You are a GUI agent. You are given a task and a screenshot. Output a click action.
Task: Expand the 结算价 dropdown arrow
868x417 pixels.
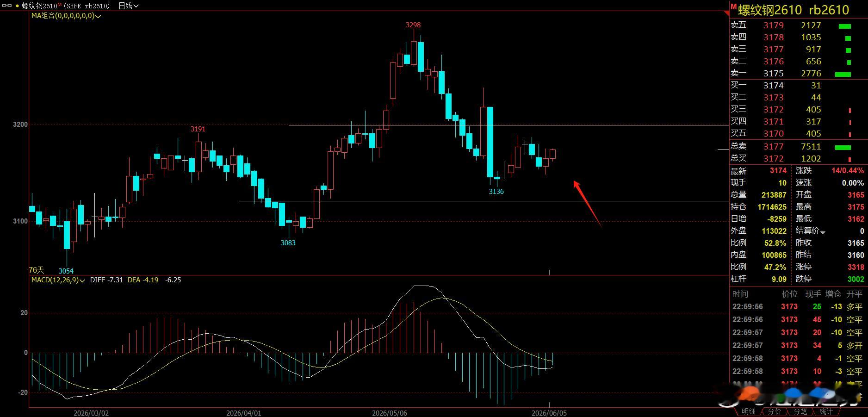pyautogui.click(x=823, y=232)
